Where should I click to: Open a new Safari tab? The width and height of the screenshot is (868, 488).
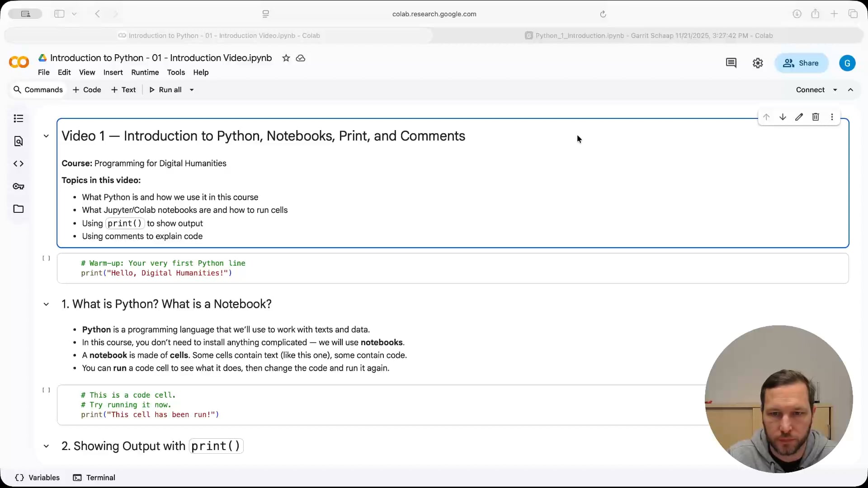[834, 14]
